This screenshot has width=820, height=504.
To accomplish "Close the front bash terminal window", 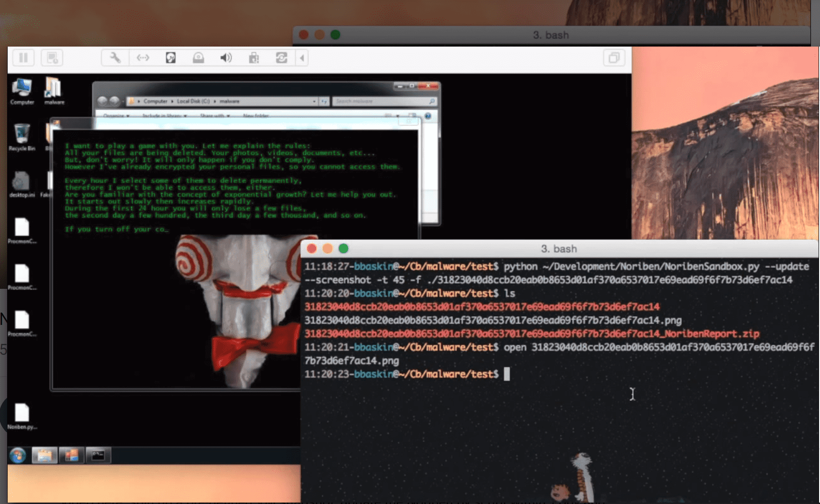I will pos(312,248).
